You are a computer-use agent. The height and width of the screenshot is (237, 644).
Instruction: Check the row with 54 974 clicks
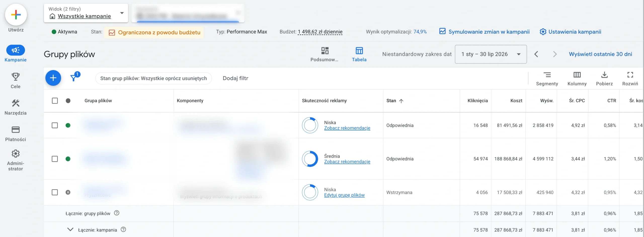[55, 159]
